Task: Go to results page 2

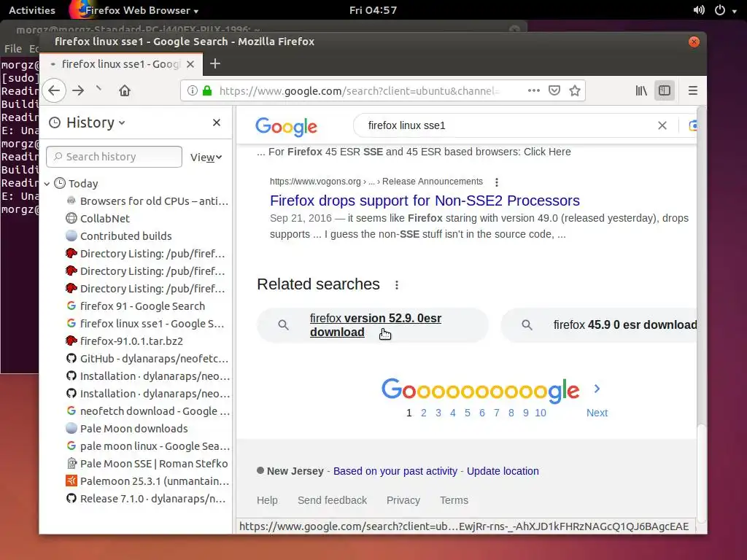Action: [424, 413]
